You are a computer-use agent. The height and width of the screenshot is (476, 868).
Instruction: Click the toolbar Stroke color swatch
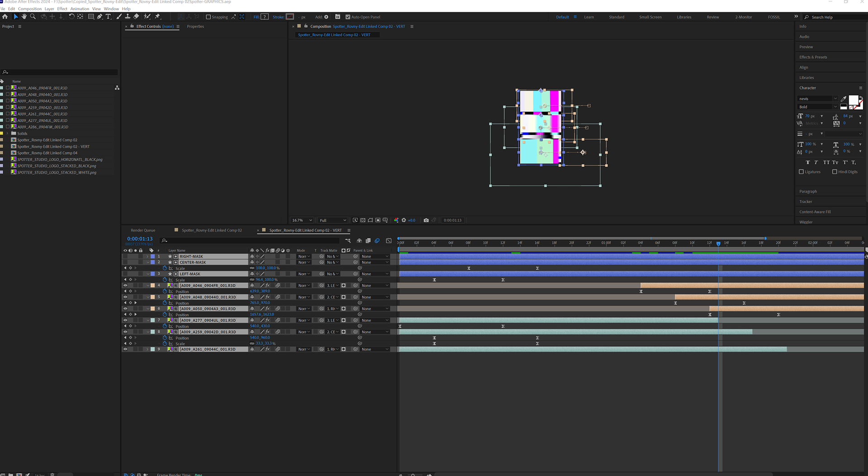pyautogui.click(x=290, y=17)
